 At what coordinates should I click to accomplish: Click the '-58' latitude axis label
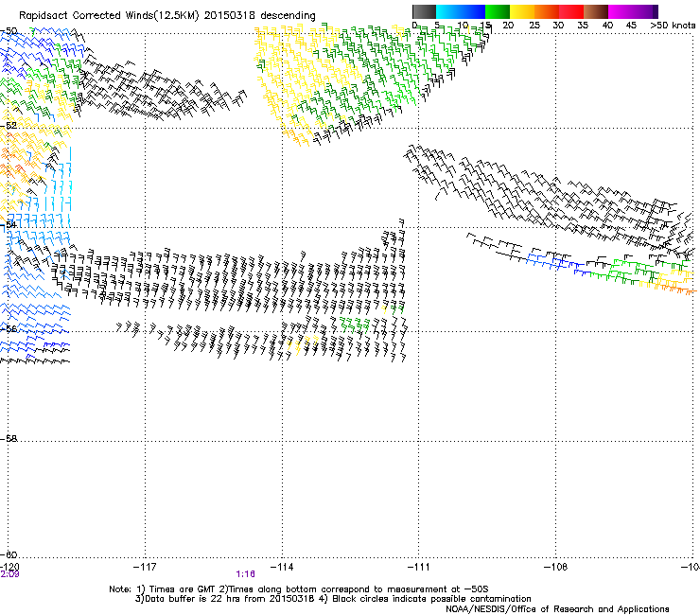click(9, 439)
